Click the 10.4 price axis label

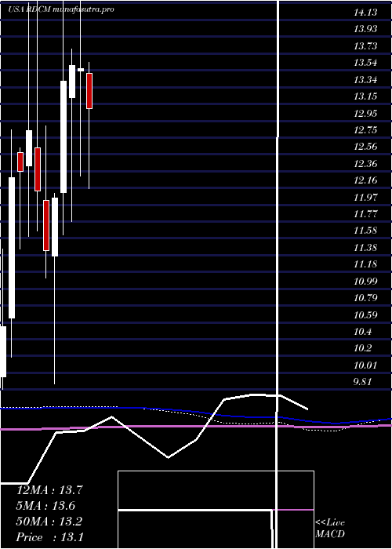(362, 332)
